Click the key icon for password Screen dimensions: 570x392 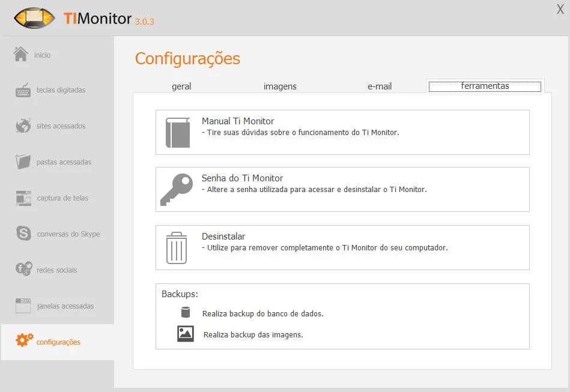pos(177,190)
